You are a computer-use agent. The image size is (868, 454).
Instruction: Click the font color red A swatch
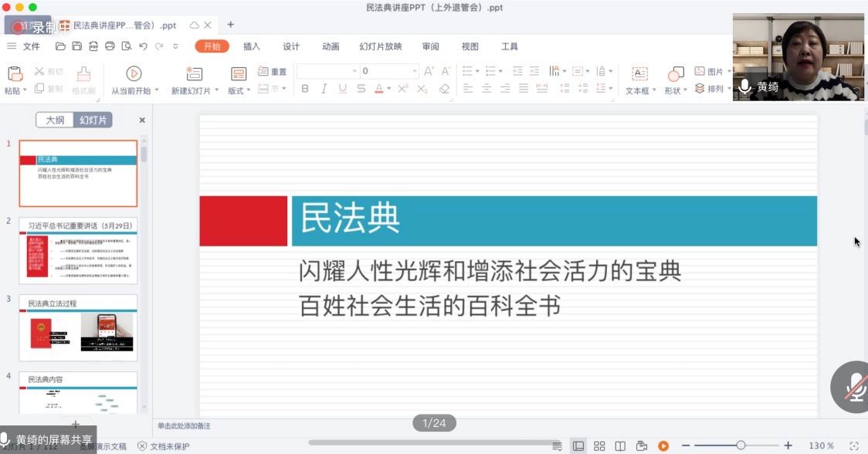coord(379,89)
